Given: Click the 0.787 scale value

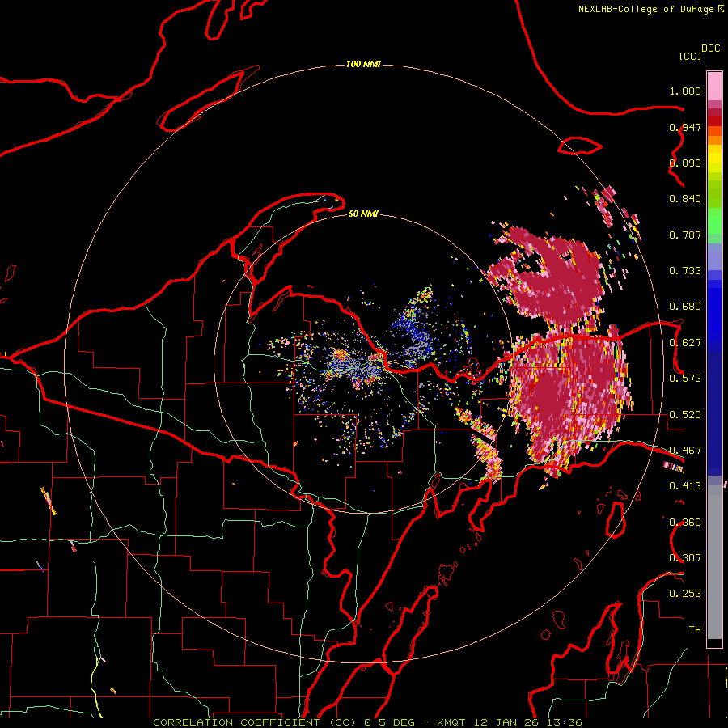Looking at the screenshot, I should tap(685, 235).
